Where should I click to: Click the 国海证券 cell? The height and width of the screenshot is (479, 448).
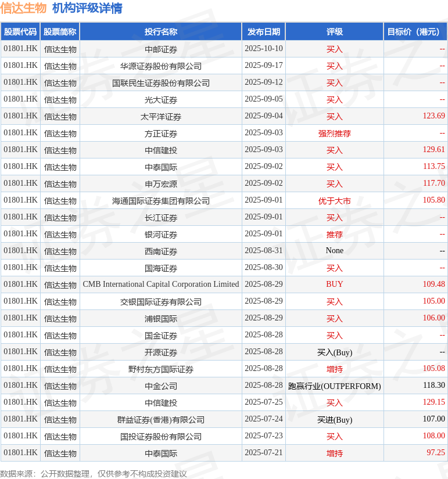(161, 268)
